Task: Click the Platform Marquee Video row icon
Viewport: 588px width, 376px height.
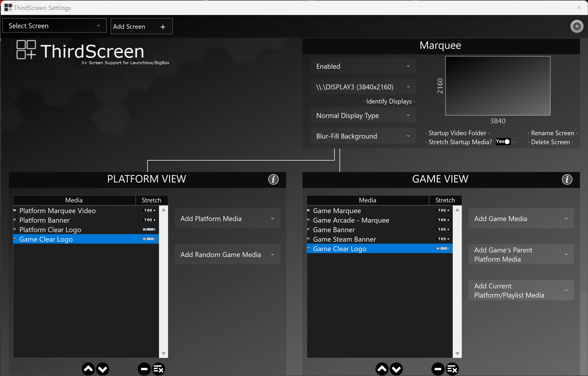Action: [15, 210]
